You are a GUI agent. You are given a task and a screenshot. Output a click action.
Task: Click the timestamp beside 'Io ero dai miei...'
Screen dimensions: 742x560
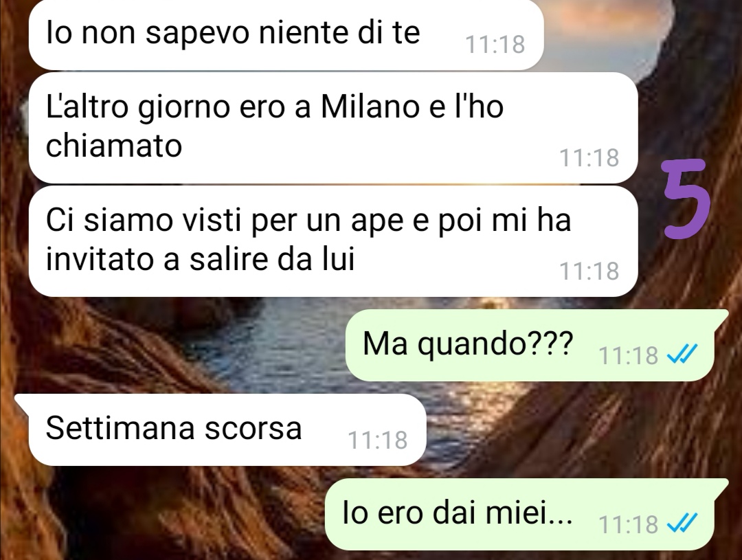tap(629, 524)
